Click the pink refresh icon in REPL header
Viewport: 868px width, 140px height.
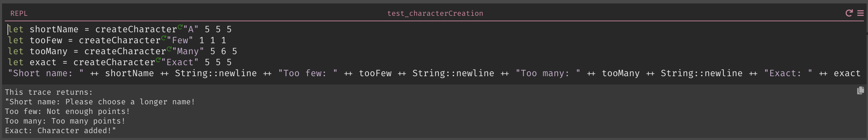point(849,13)
